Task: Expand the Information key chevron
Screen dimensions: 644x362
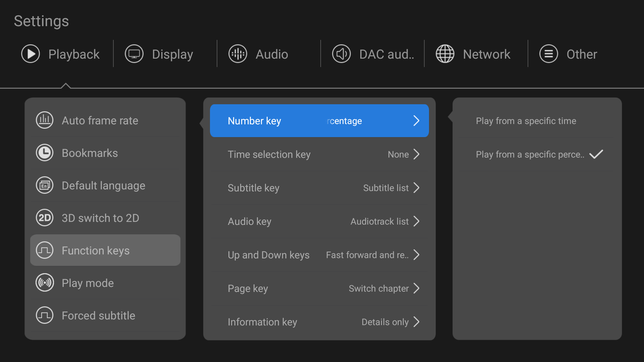Action: [x=416, y=322]
